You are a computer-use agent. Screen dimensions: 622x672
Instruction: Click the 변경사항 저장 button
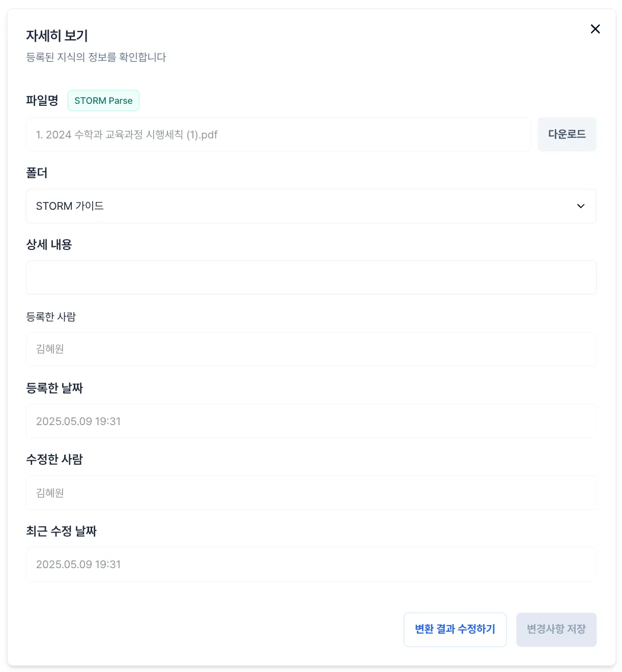[556, 629]
